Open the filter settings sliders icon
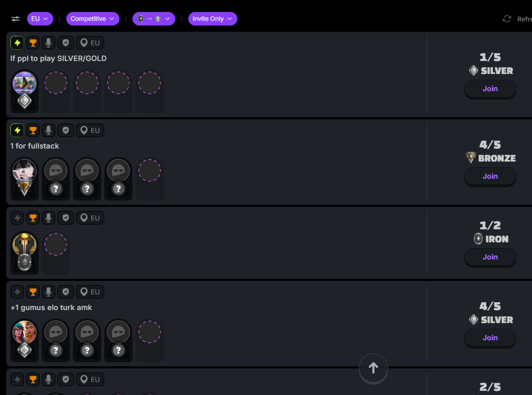The image size is (532, 395). point(15,19)
